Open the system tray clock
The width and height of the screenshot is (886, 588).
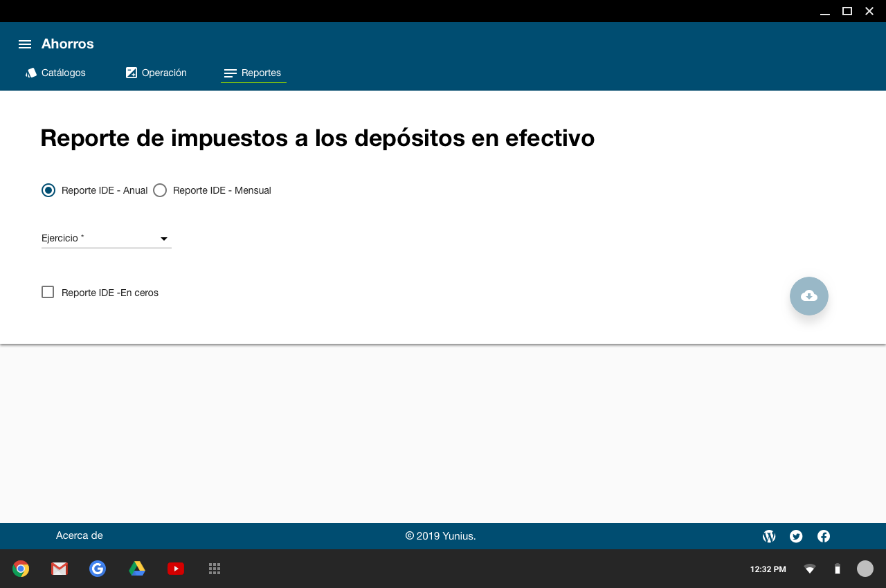[768, 569]
